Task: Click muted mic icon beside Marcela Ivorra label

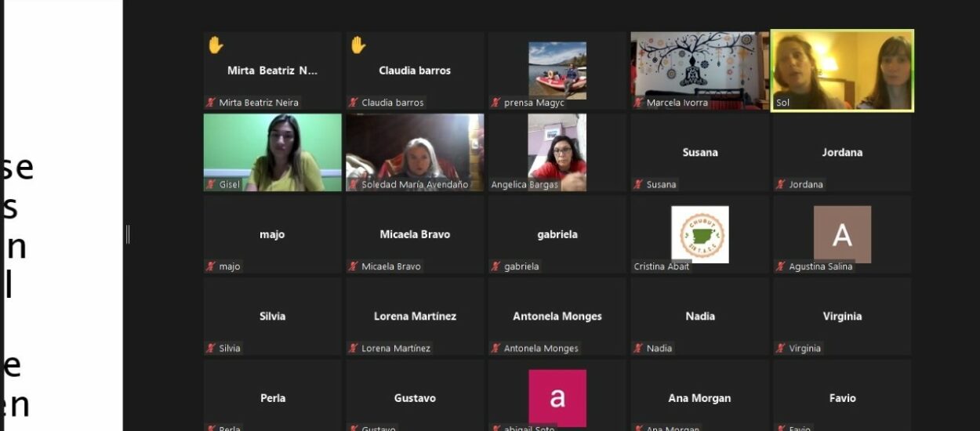Action: point(639,103)
